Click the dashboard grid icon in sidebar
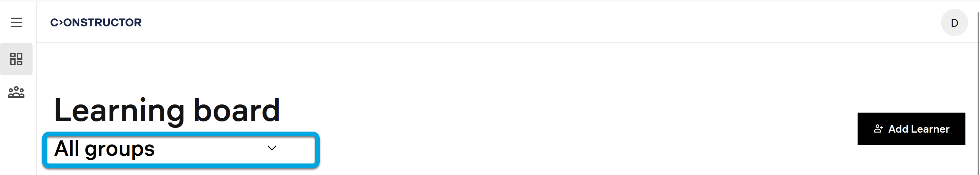 (16, 59)
